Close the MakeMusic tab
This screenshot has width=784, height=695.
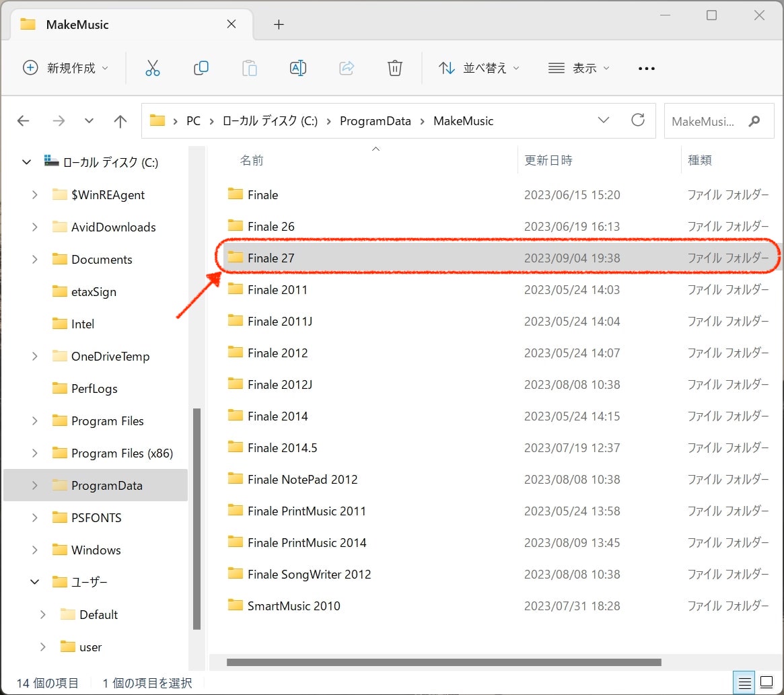click(x=231, y=24)
